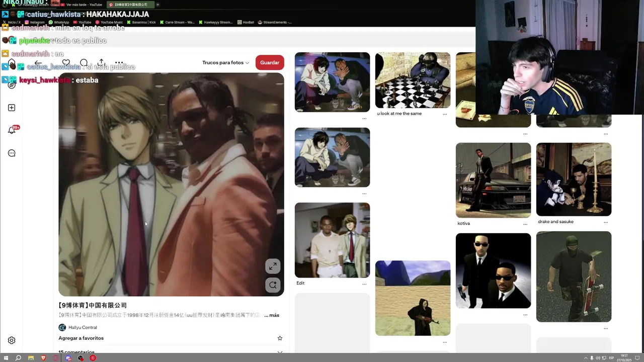Open the Explore compass icon in sidebar
This screenshot has width=644, height=362.
click(x=12, y=85)
